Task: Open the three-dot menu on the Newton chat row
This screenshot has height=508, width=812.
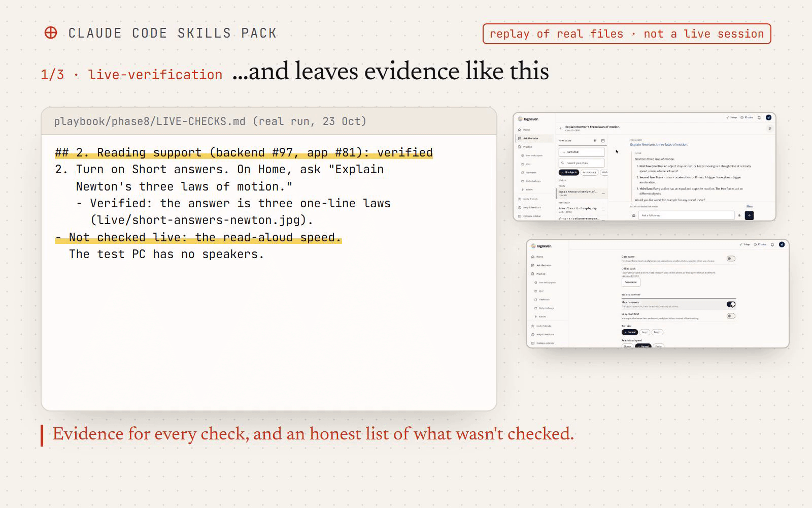Action: tap(603, 193)
